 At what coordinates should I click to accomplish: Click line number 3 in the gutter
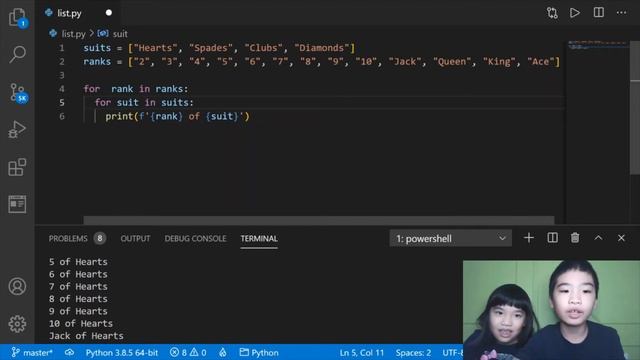point(62,75)
